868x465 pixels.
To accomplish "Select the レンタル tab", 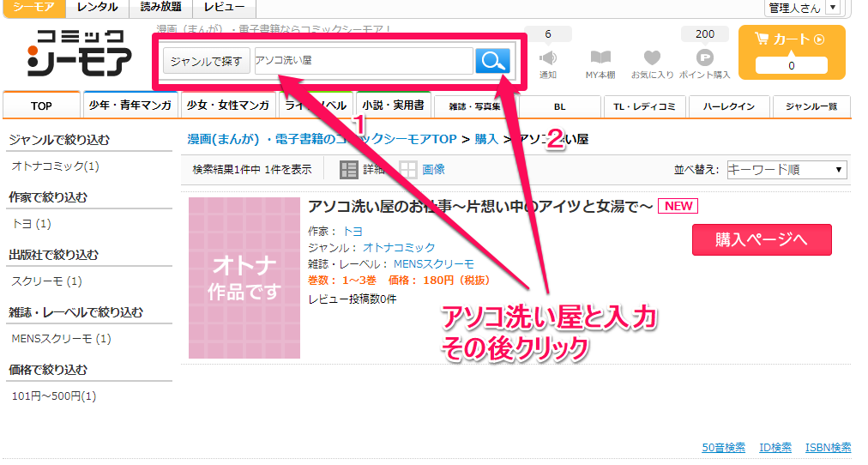I will pos(98,8).
